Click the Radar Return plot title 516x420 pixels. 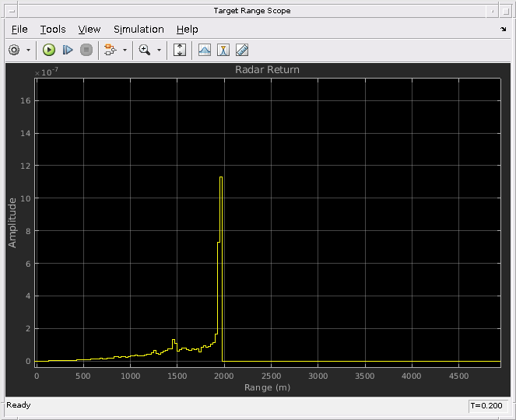(267, 70)
